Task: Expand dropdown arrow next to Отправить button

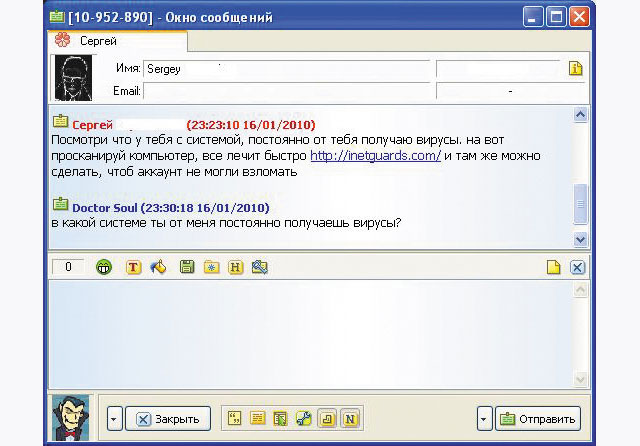Action: [x=485, y=418]
